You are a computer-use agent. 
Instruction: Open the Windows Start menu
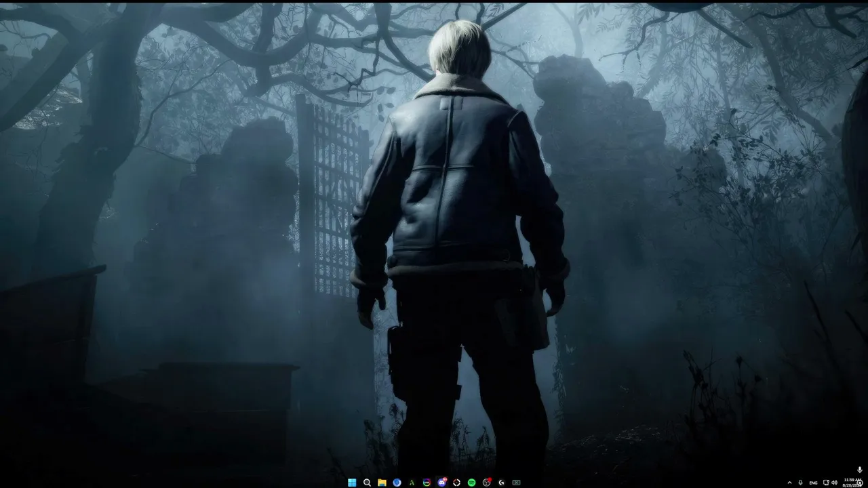coord(352,483)
